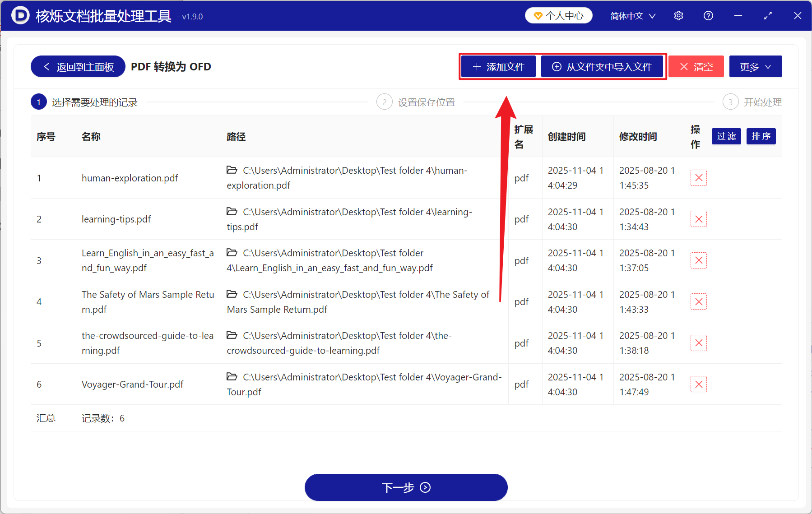
Task: Delete learning-tips.pdf with red X icon
Action: 698,219
